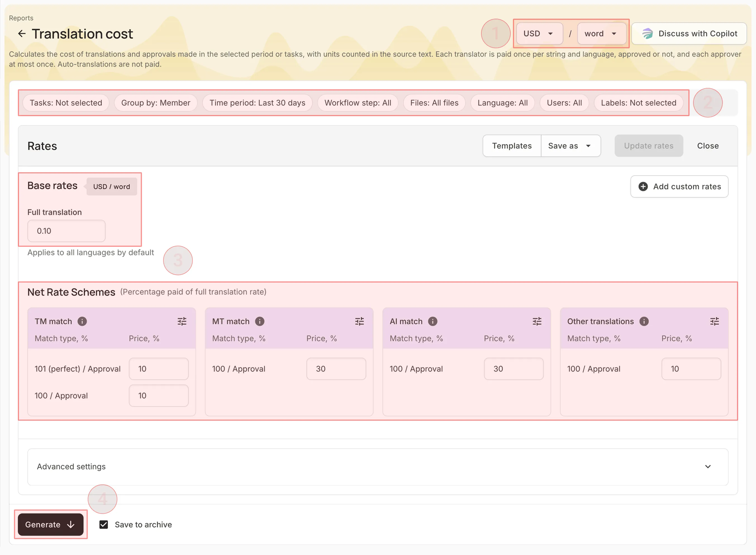This screenshot has height=555, width=756.
Task: Show info tooltip for MT match
Action: click(x=260, y=322)
